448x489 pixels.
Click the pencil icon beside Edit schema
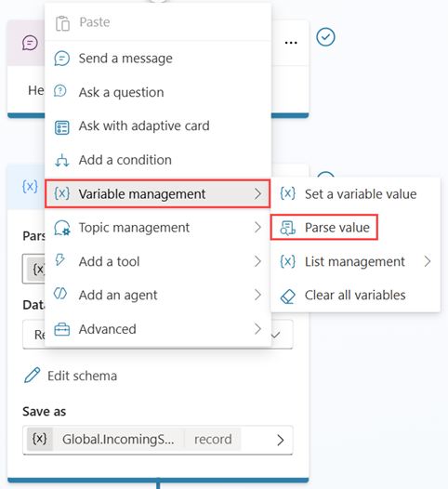(x=33, y=375)
